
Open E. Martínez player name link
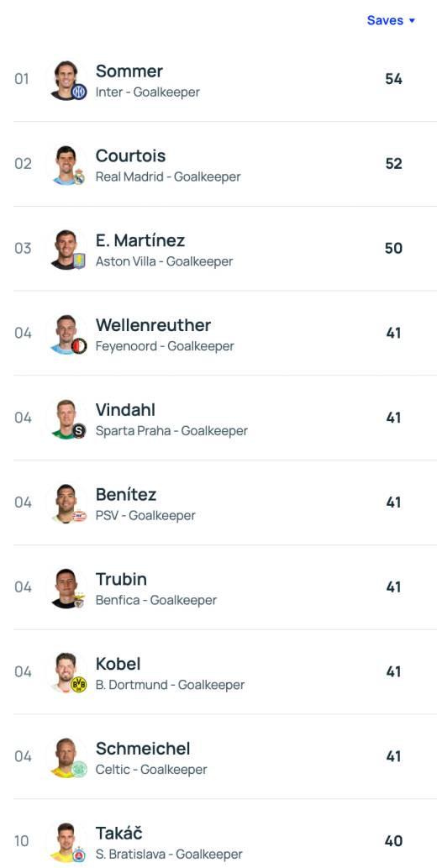tap(140, 241)
